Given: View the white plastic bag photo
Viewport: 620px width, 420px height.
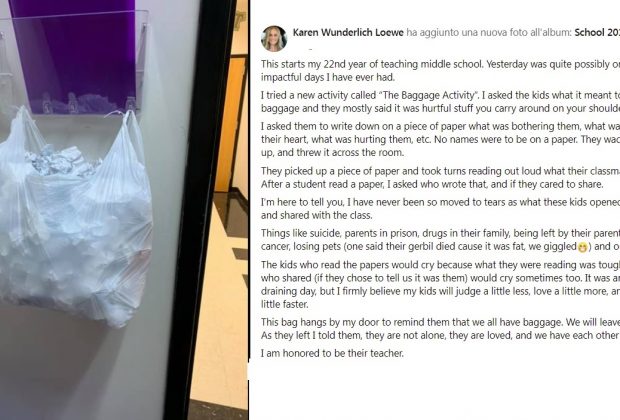Looking at the screenshot, I should pyautogui.click(x=74, y=218).
